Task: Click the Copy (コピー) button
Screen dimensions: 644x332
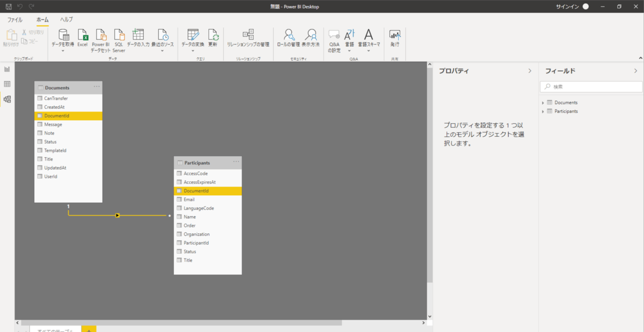Action: 30,41
